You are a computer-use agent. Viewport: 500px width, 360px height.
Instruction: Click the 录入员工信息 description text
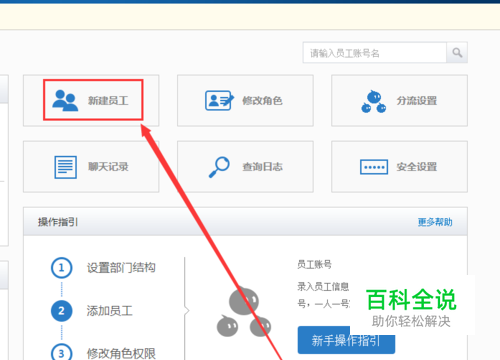323,286
